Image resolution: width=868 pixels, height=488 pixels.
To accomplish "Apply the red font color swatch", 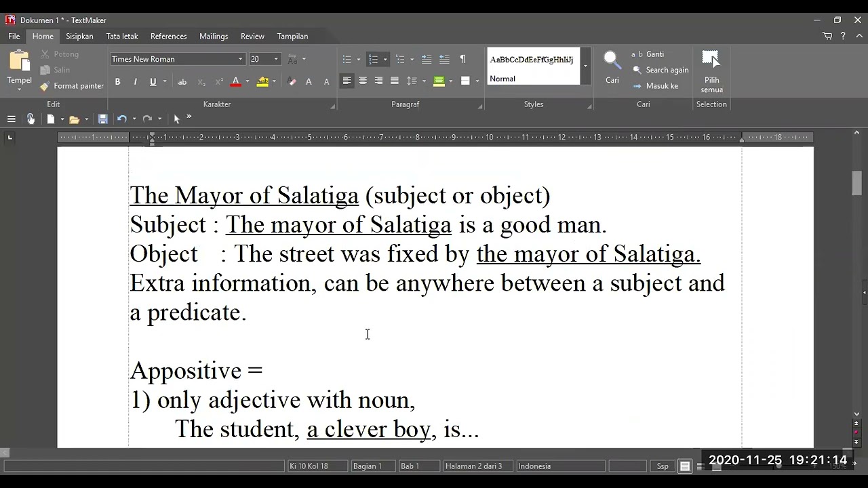I will pos(236,82).
